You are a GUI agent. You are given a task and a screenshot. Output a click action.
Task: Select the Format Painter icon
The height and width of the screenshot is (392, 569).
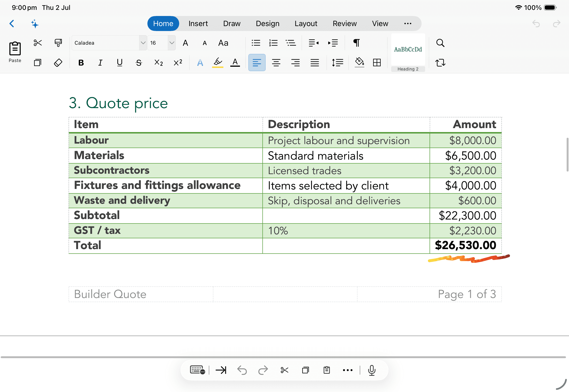(58, 43)
